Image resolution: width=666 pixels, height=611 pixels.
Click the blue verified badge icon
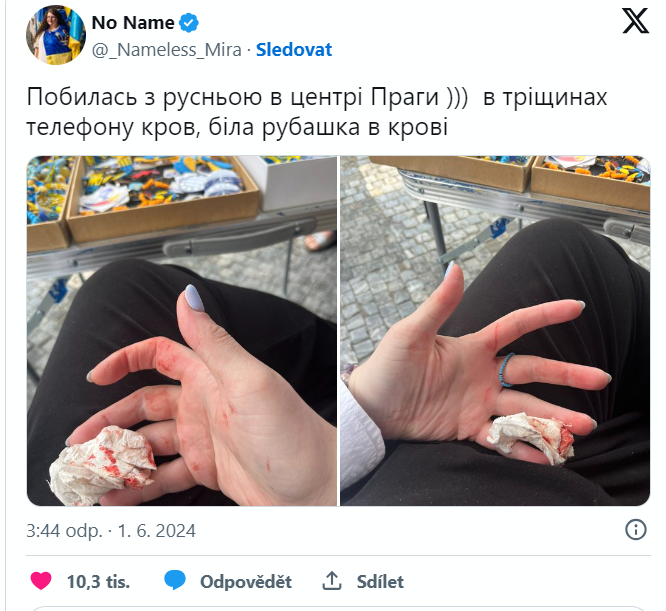click(x=189, y=23)
